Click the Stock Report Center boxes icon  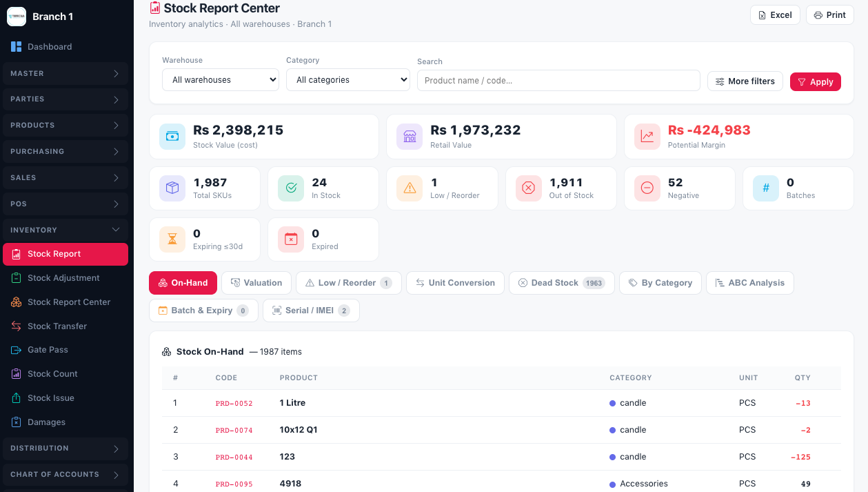[17, 302]
